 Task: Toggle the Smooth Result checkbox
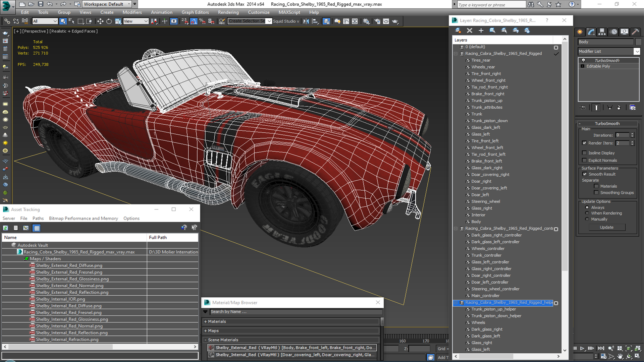(585, 174)
